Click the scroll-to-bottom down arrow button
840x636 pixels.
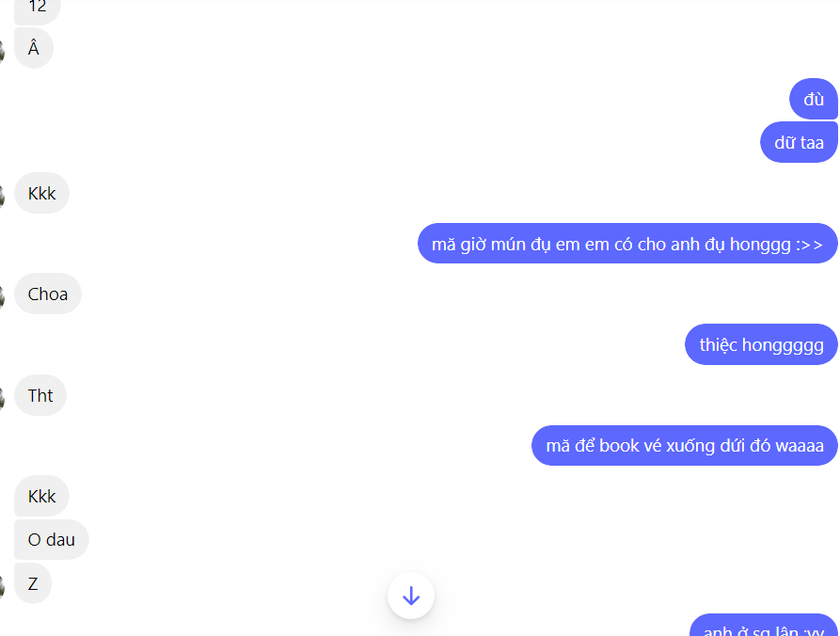(x=411, y=596)
